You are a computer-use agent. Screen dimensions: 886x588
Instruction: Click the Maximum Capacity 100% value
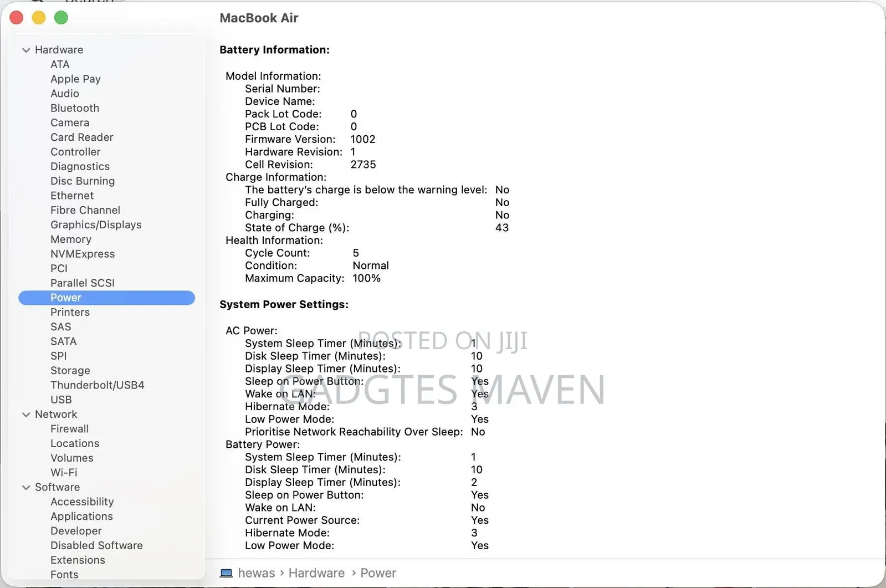tap(366, 278)
